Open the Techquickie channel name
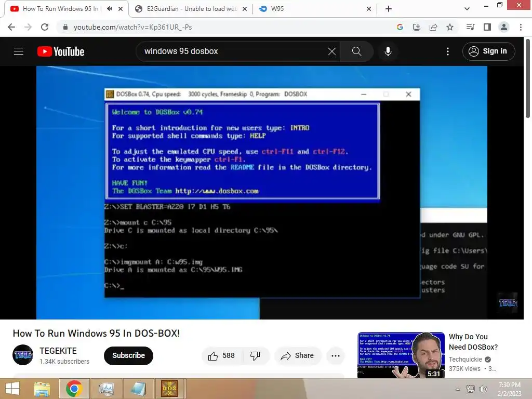Viewport: 532px width, 399px height. (x=465, y=360)
